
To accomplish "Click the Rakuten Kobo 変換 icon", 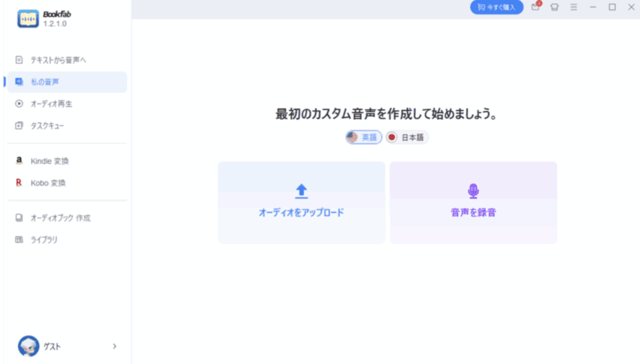I will pyautogui.click(x=19, y=183).
